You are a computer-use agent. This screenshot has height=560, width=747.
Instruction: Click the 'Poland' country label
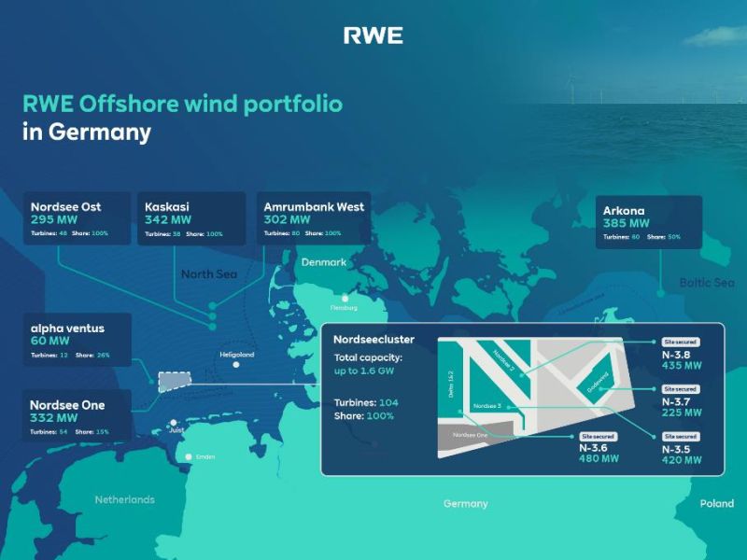(717, 503)
